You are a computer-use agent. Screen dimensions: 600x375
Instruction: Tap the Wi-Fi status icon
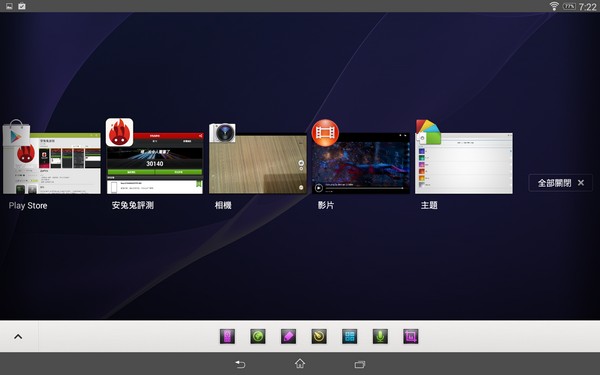pyautogui.click(x=554, y=6)
